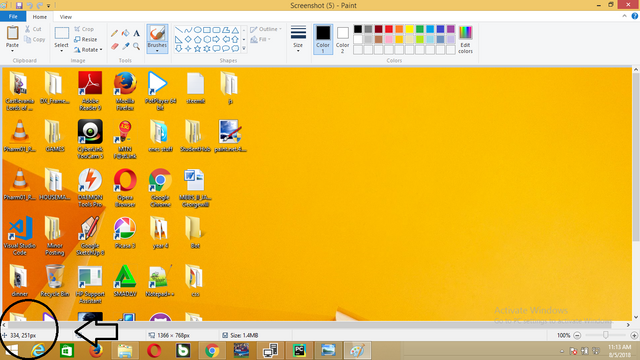Choose the Oval shape
Screen dimensions: 640x360
pos(197,30)
